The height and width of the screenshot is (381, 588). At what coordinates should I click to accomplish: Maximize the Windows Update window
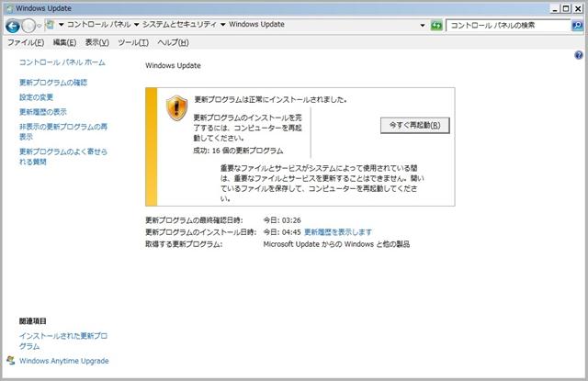click(x=566, y=8)
